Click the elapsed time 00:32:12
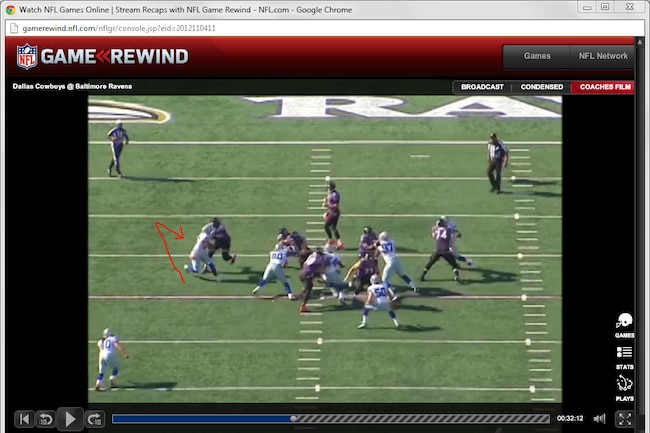 (x=570, y=418)
